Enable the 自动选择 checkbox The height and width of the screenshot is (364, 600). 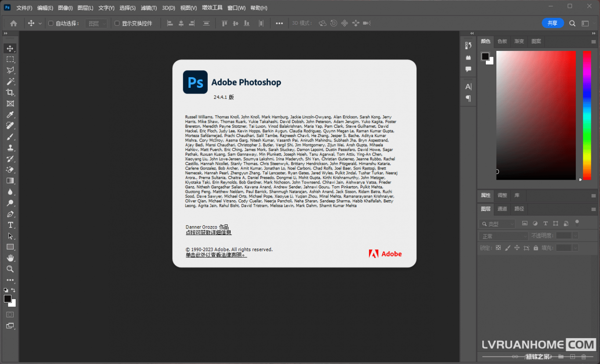point(51,23)
